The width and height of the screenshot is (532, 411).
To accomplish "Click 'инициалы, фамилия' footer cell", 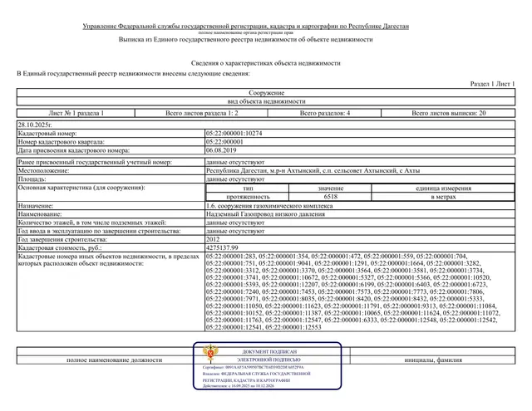I will pyautogui.click(x=433, y=360).
